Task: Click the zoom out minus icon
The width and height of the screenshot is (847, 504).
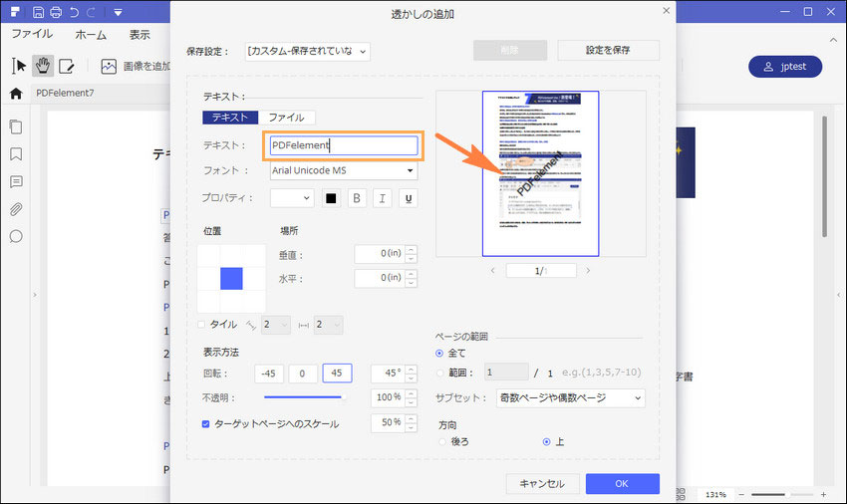Action: click(741, 494)
